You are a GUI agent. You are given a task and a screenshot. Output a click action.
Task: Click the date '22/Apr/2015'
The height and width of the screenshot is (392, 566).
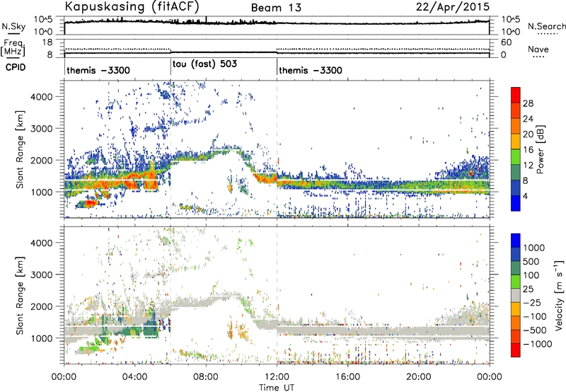point(453,6)
